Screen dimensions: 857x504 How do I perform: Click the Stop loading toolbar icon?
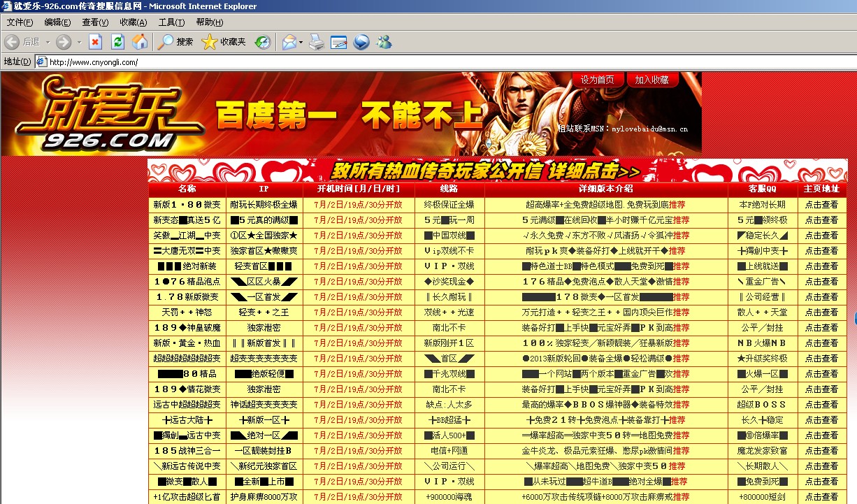coord(95,42)
